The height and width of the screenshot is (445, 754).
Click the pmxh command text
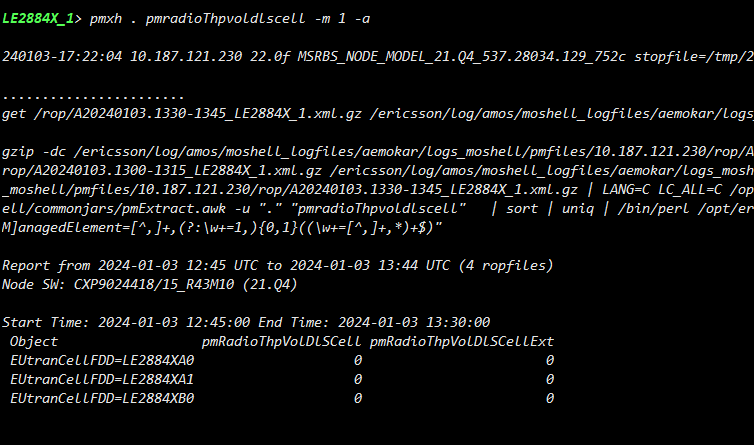(106, 19)
